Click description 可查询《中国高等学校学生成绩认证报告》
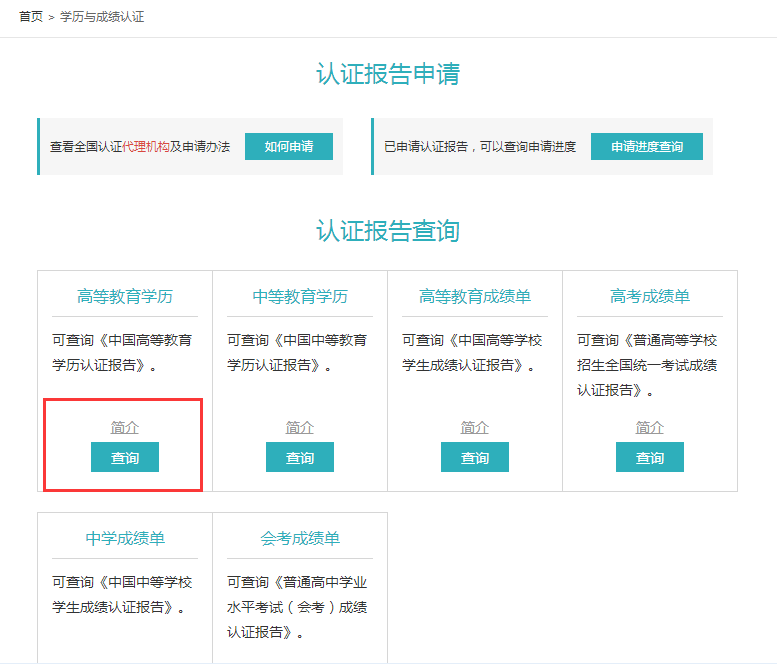The image size is (777, 668). pyautogui.click(x=472, y=353)
